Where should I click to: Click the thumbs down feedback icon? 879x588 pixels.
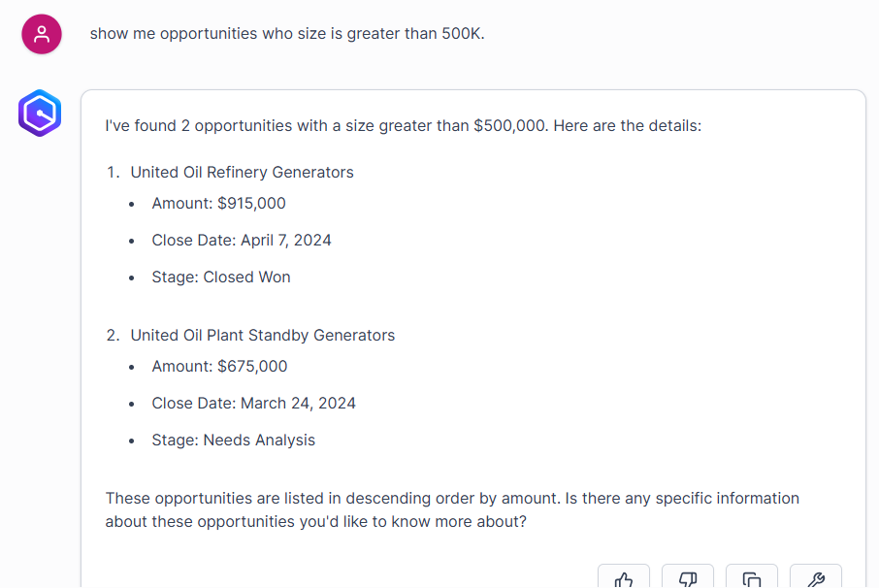(x=688, y=578)
